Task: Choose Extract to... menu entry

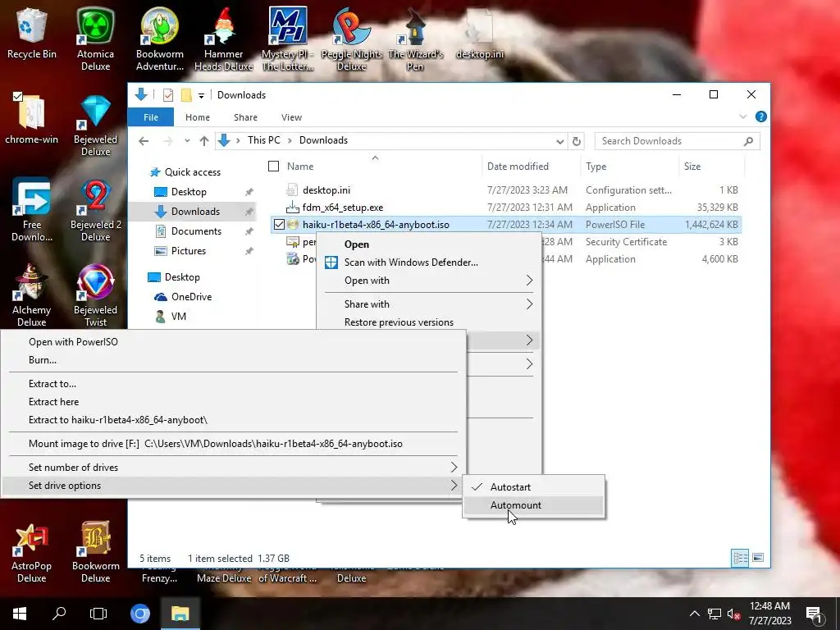Action: coord(234,384)
